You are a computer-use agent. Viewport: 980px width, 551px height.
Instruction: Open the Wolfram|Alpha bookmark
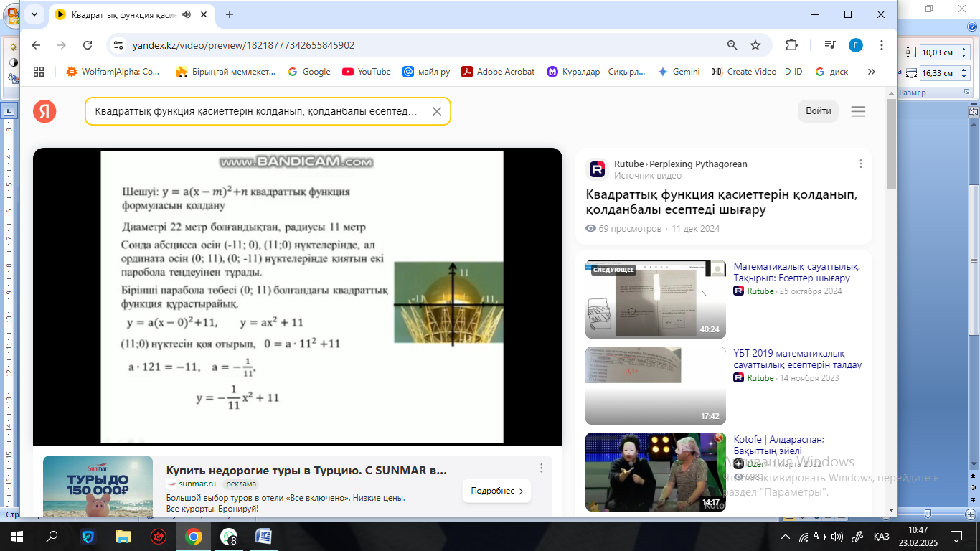coord(113,72)
